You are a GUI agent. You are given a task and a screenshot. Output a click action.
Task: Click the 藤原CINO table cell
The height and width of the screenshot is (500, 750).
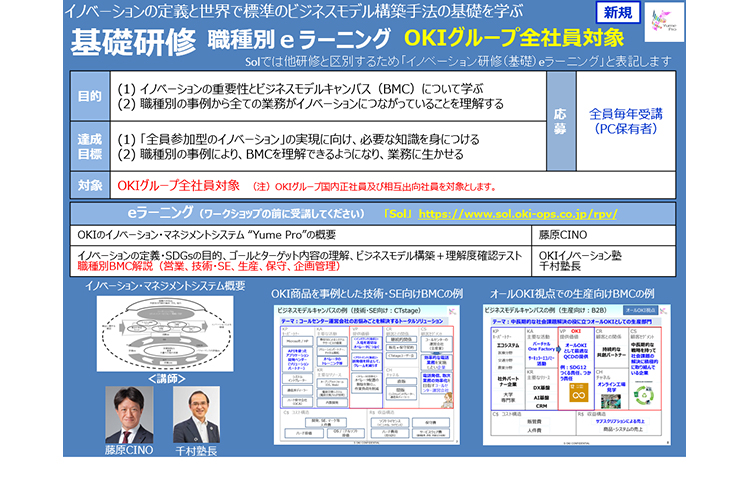pyautogui.click(x=604, y=235)
